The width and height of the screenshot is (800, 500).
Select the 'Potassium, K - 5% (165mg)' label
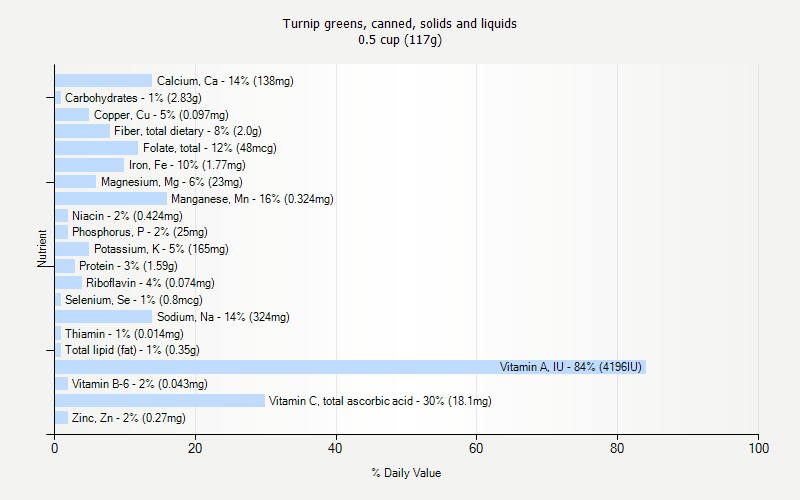click(x=161, y=249)
